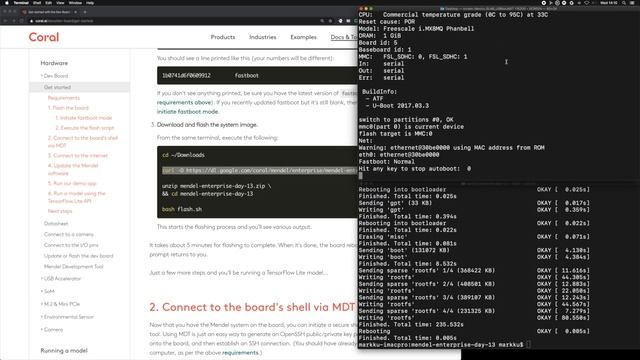Open the Datasheet sidebar page
Screen dimensions: 640x360
(x=56, y=224)
